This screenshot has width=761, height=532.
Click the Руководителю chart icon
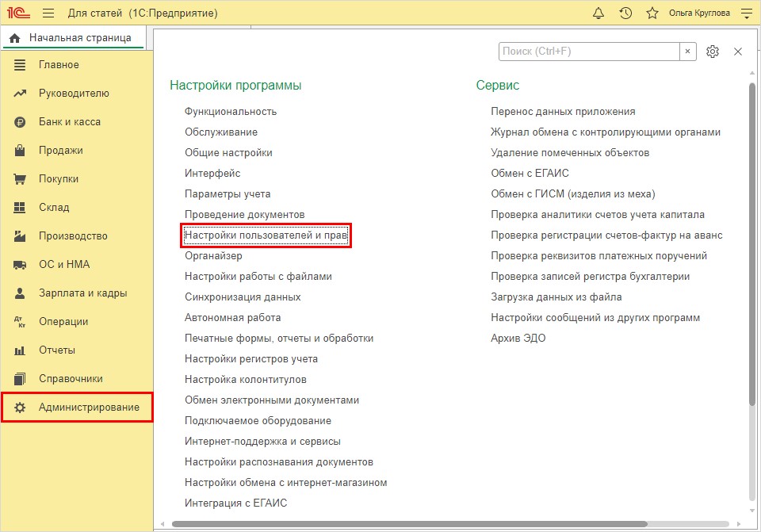[19, 94]
